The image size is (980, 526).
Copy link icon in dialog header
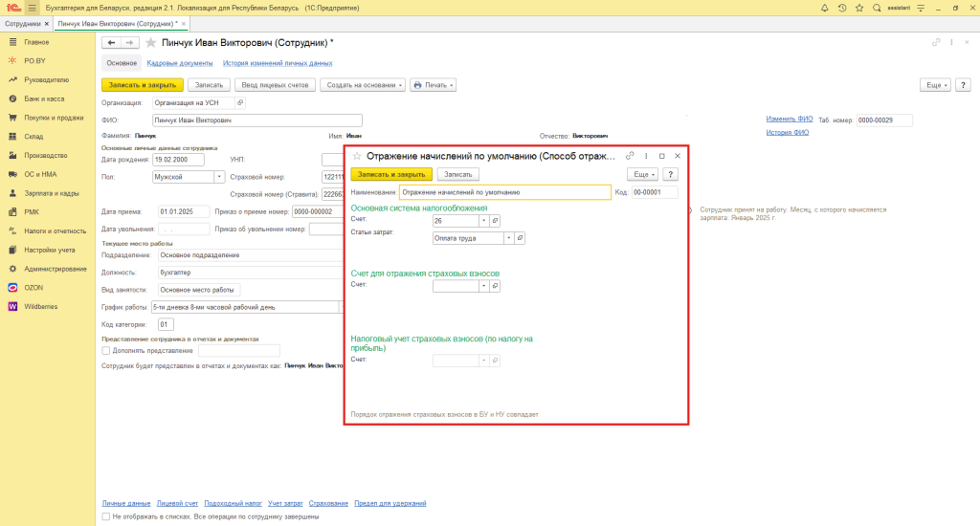(x=630, y=156)
